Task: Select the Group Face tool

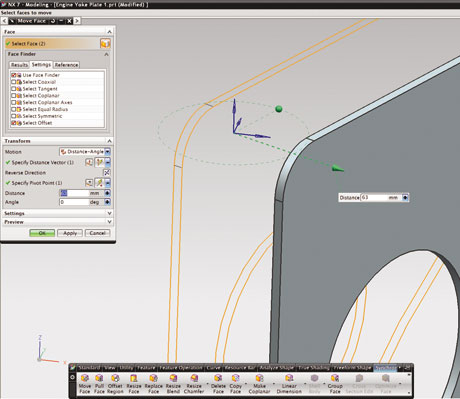Action: [335, 384]
